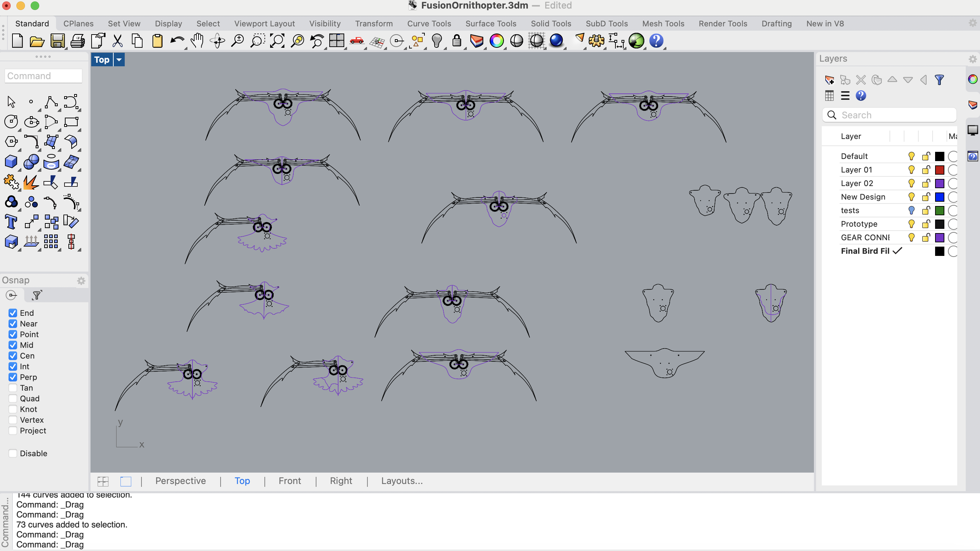Toggle lock on the Prototype layer
980x551 pixels.
[926, 224]
